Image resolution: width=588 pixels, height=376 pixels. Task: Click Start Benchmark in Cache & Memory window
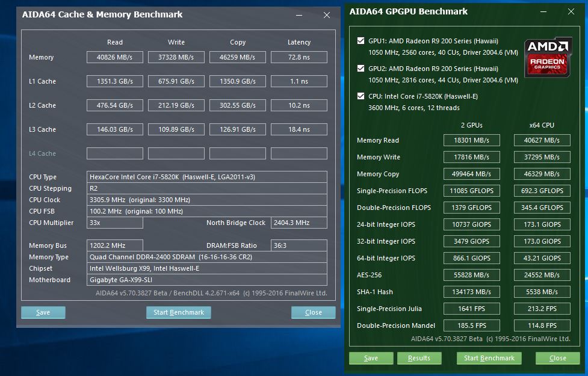click(x=179, y=312)
